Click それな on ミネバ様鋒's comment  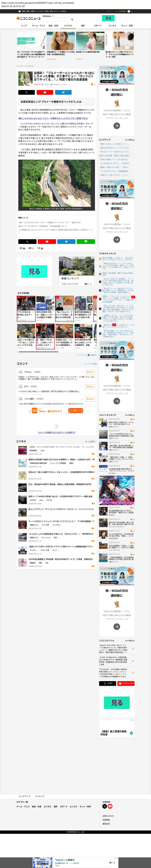(90, 399)
